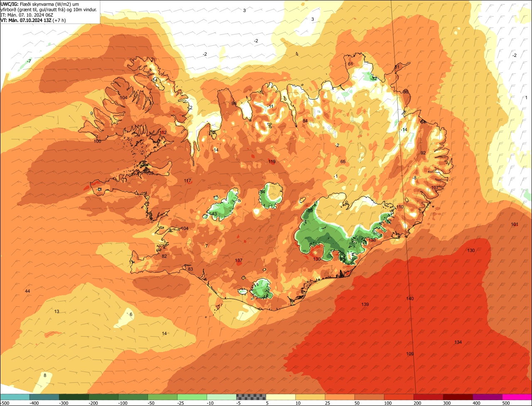Click the magenta legend swatch above 500
The width and height of the screenshot is (532, 406).
517,397
